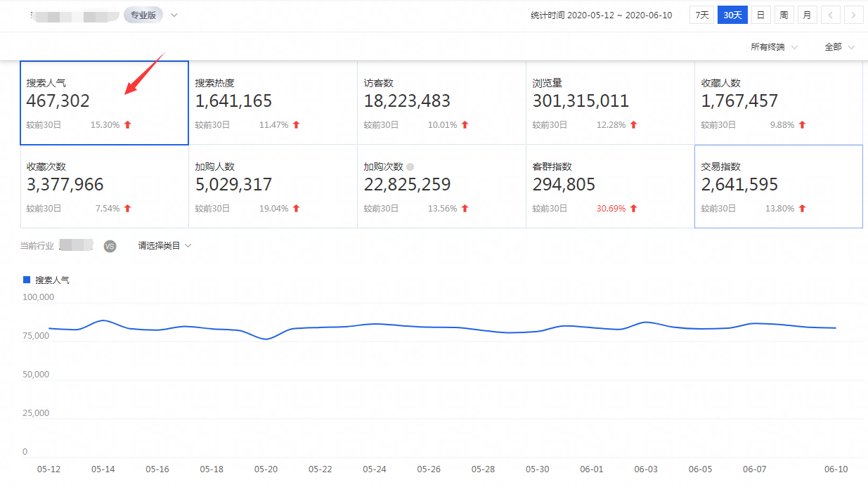The width and height of the screenshot is (868, 487).
Task: Click the blue 搜索人气 legend marker
Action: (27, 280)
